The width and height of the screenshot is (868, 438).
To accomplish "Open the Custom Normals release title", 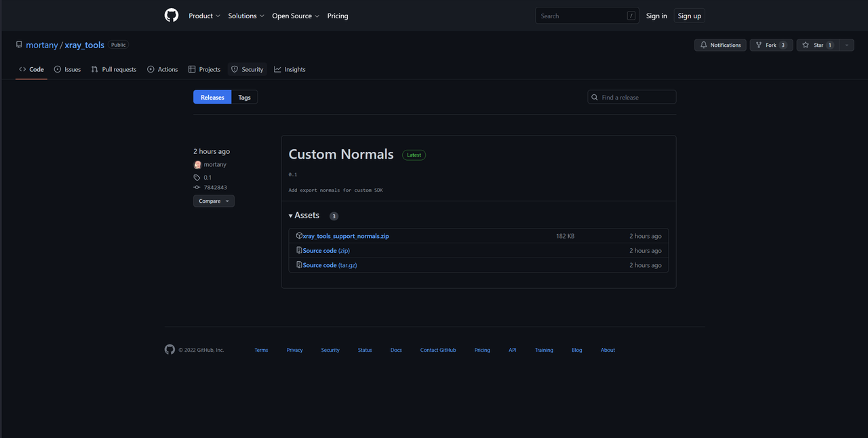I will tap(341, 154).
